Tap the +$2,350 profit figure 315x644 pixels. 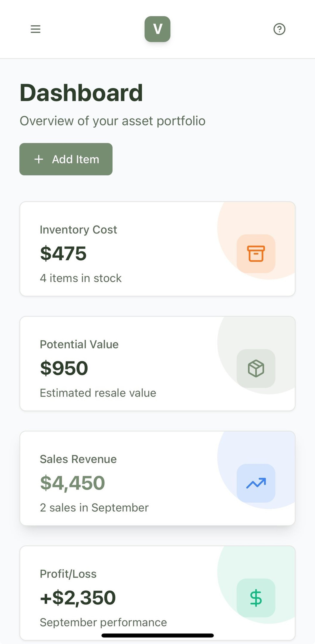(x=78, y=597)
